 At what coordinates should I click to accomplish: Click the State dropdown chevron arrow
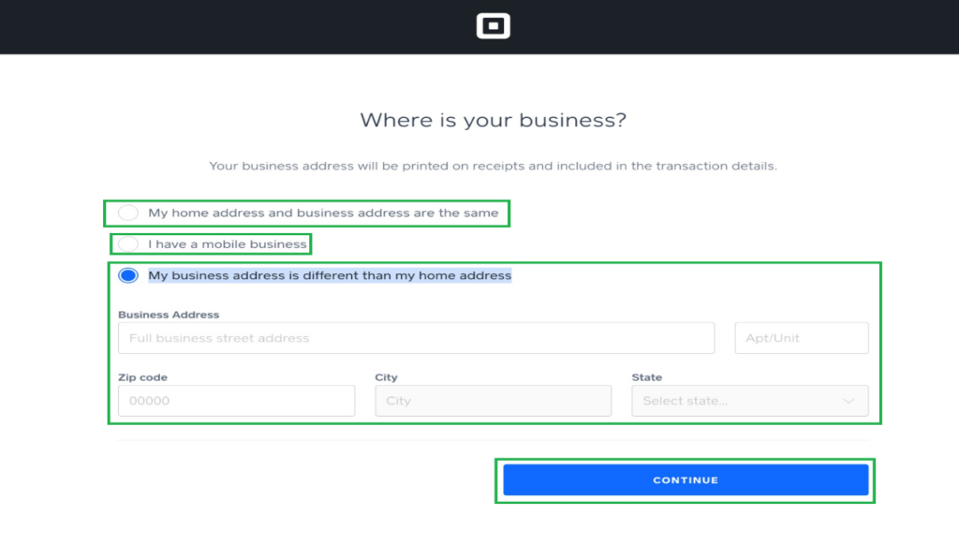[x=848, y=401]
